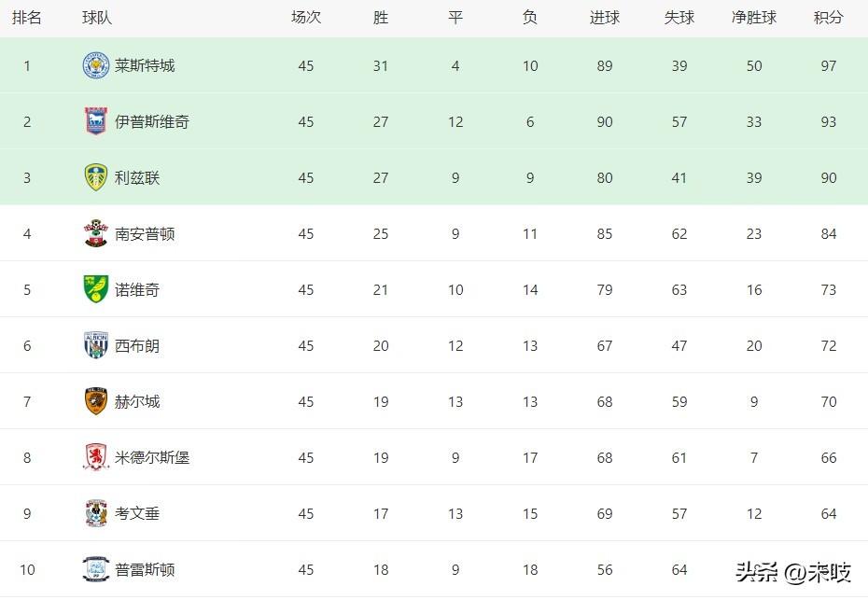Click the Leeds United club crest
Image resolution: width=868 pixels, height=600 pixels.
point(96,178)
